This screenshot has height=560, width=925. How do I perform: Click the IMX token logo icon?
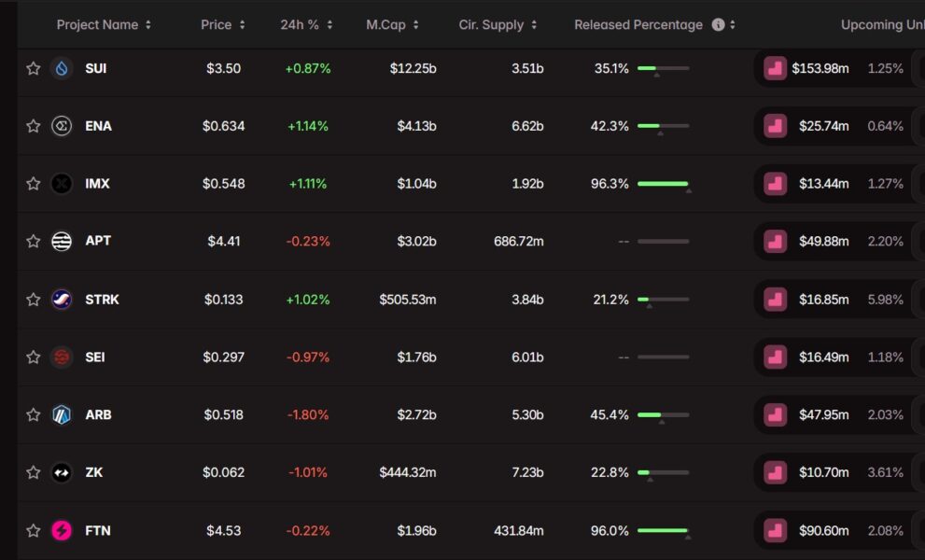pyautogui.click(x=62, y=184)
